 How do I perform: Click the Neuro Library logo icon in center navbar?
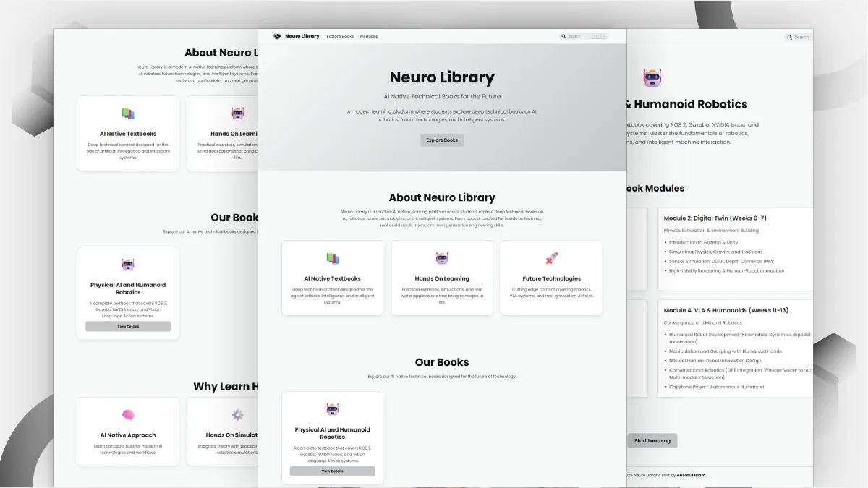coord(277,36)
